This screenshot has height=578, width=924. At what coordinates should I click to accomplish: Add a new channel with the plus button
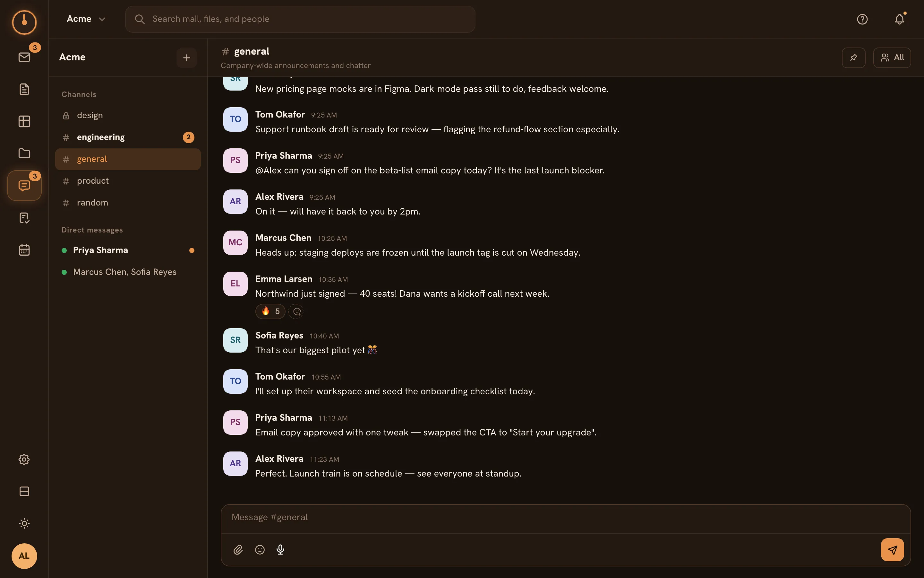click(186, 57)
